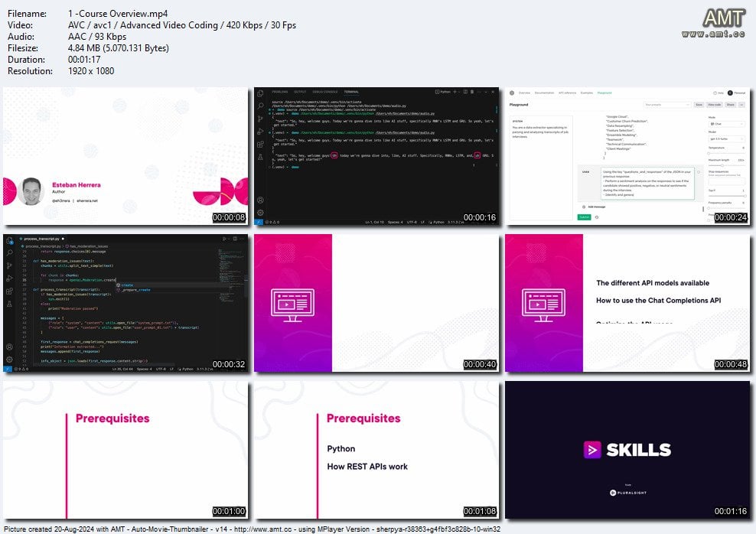Click Accounts icon in 00:00:16 thumbnail
Screen dimensions: 756x534
(x=260, y=200)
